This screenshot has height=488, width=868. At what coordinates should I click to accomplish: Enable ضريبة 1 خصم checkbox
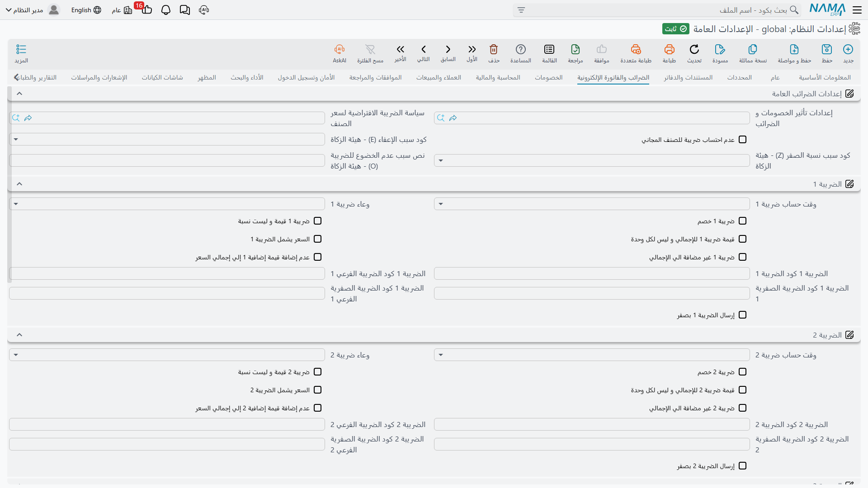742,221
